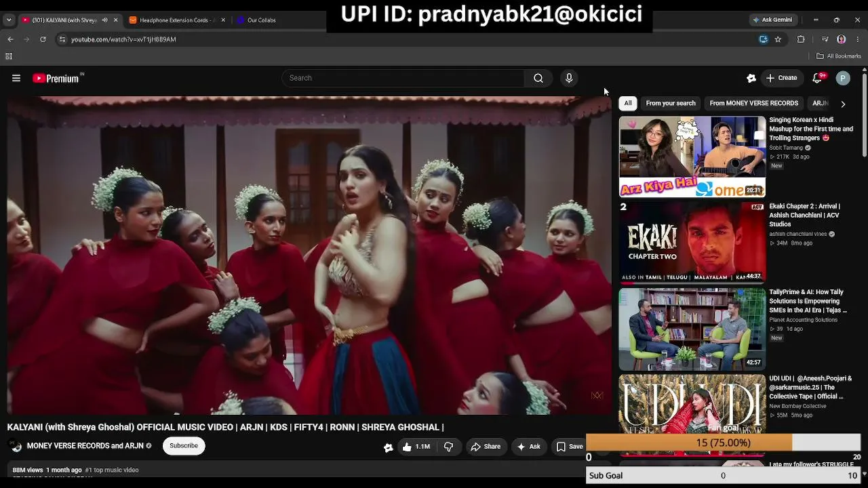868x488 pixels.
Task: Select From MONEY VERSE RECORDS chip
Action: tap(754, 103)
